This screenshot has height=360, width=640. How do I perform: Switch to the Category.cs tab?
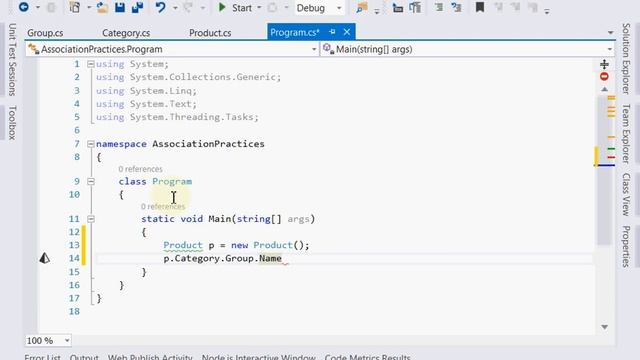click(x=126, y=33)
